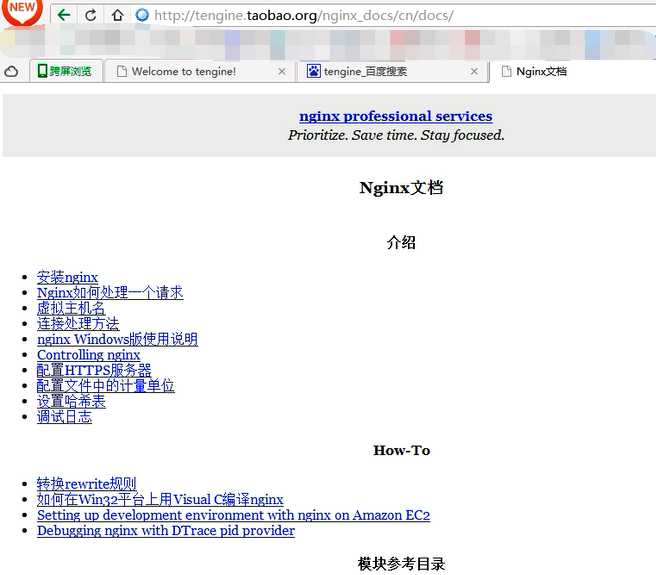Open the cloud icon beside tabs

coord(11,72)
